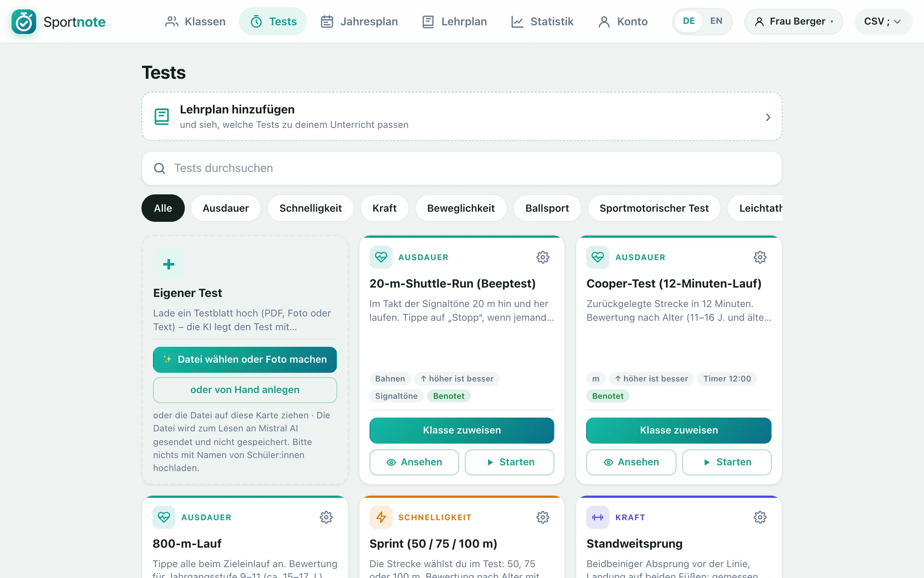Open the Jahresplan nav tab

pyautogui.click(x=359, y=21)
